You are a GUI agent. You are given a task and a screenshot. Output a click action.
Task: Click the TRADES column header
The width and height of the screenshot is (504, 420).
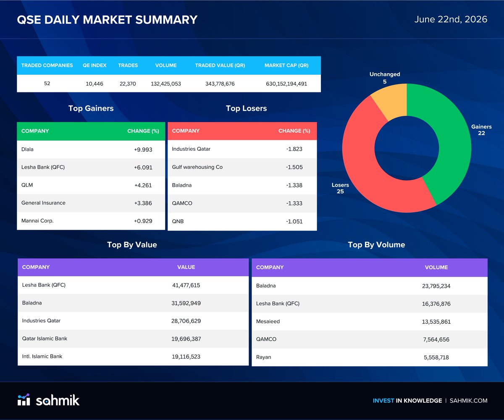click(128, 66)
